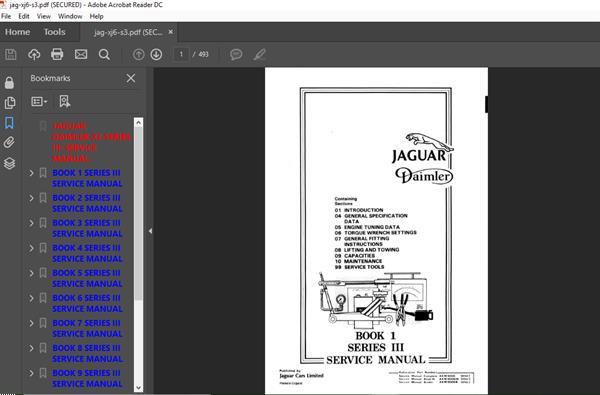Screen dimensions: 600x395
Task: Print the document via printer icon
Action: (57, 54)
